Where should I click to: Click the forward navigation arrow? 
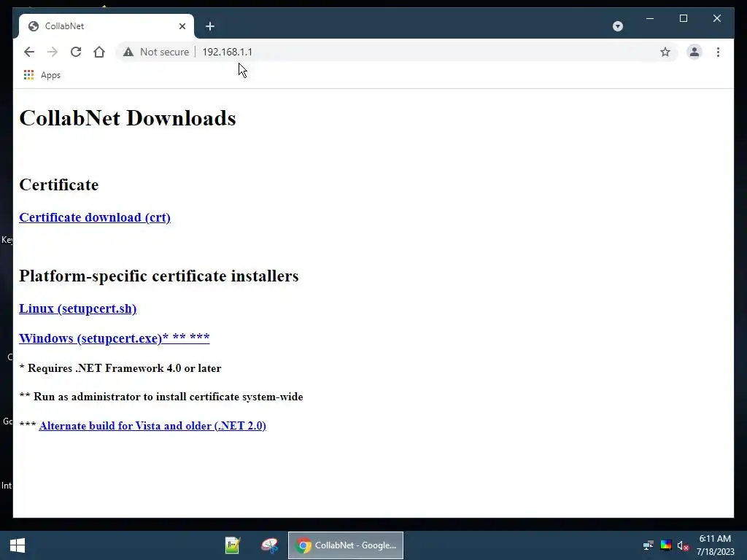click(53, 52)
